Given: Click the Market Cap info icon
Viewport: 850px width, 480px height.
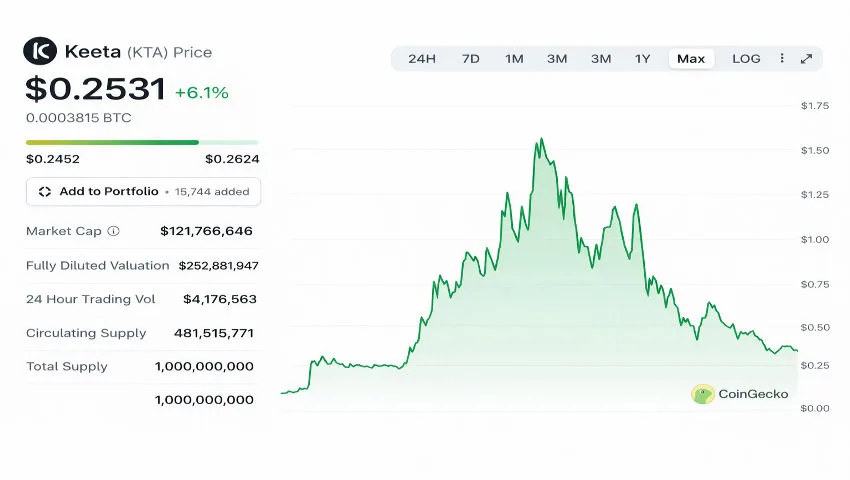Looking at the screenshot, I should click(x=113, y=231).
